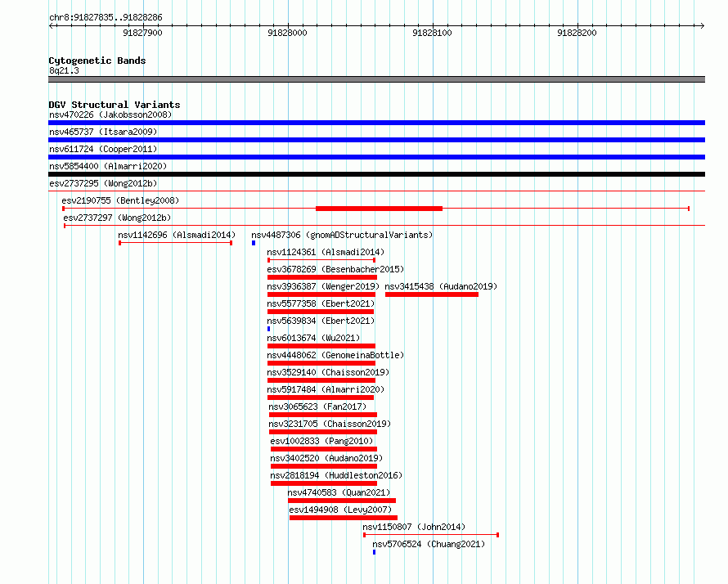Click the 8q21.3 band label
The height and width of the screenshot is (584, 728).
tap(64, 70)
